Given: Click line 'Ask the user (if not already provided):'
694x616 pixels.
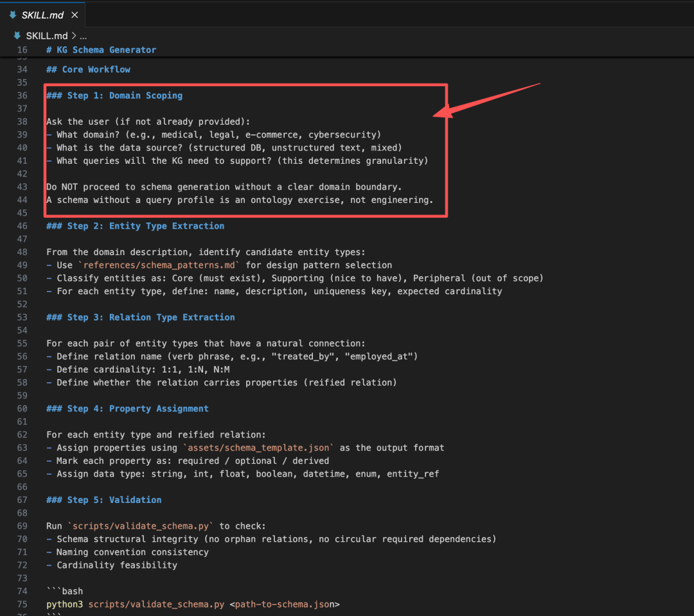Looking at the screenshot, I should [x=148, y=121].
